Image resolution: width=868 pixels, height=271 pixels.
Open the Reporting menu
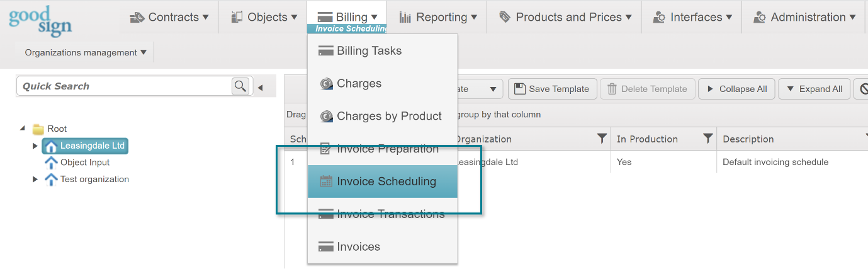pos(438,17)
